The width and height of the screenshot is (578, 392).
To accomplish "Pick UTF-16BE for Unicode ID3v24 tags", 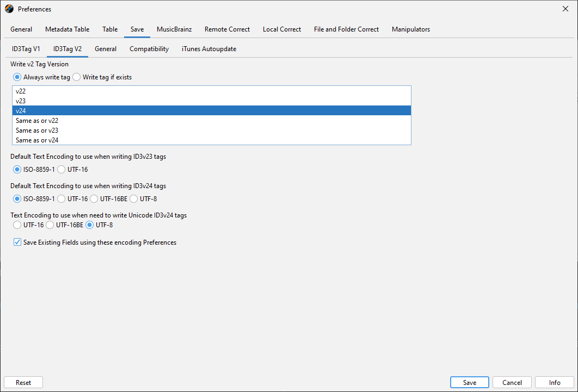I will click(x=50, y=225).
